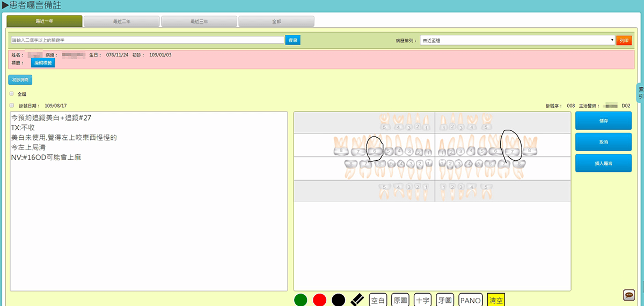
Task: Load the PANO image background
Action: (471, 301)
